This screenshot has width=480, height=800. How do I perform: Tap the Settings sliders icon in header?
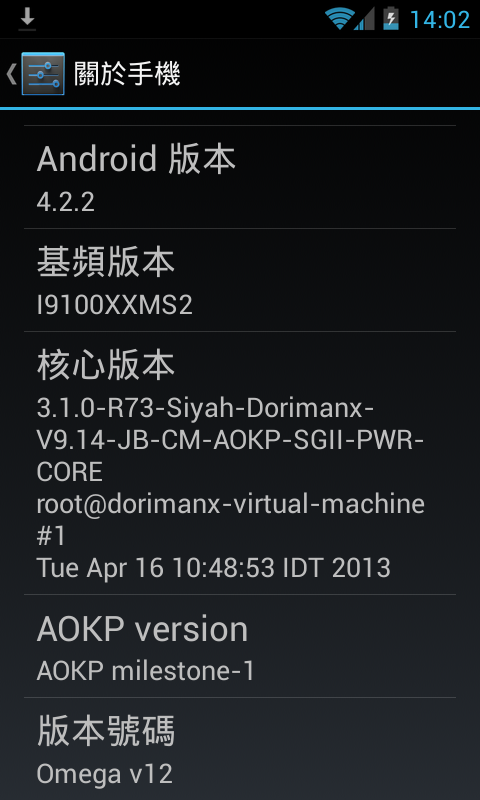click(43, 73)
